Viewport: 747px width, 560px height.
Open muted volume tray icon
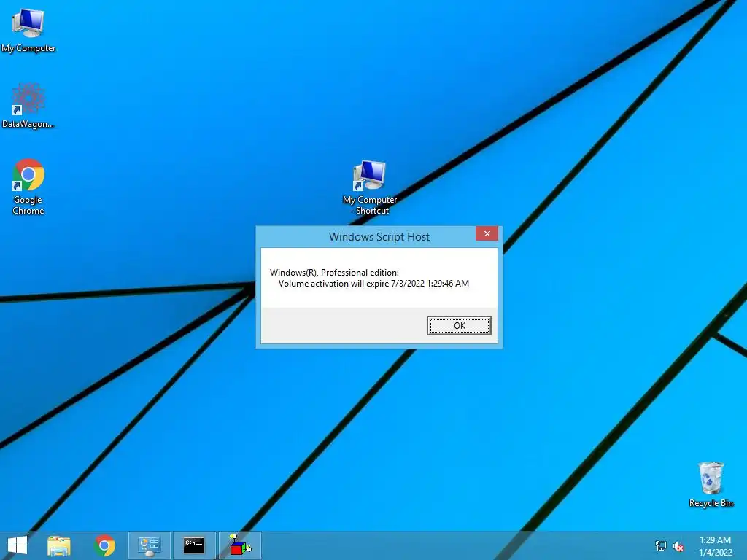678,546
